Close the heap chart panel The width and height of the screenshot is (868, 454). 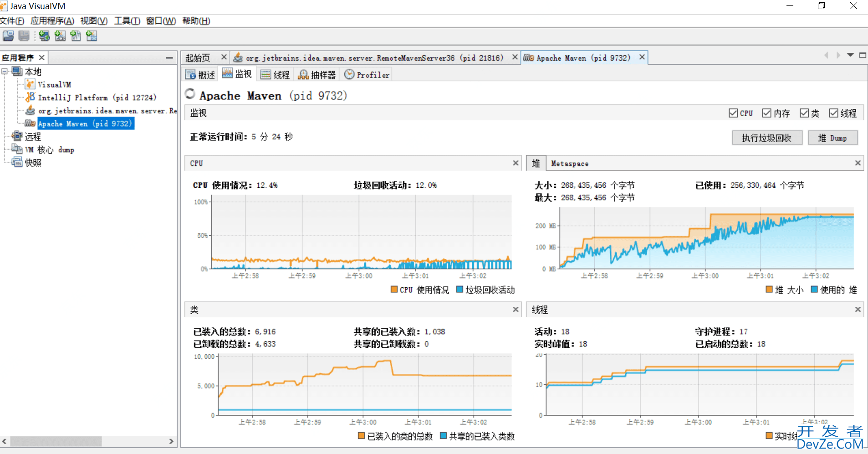click(x=858, y=163)
